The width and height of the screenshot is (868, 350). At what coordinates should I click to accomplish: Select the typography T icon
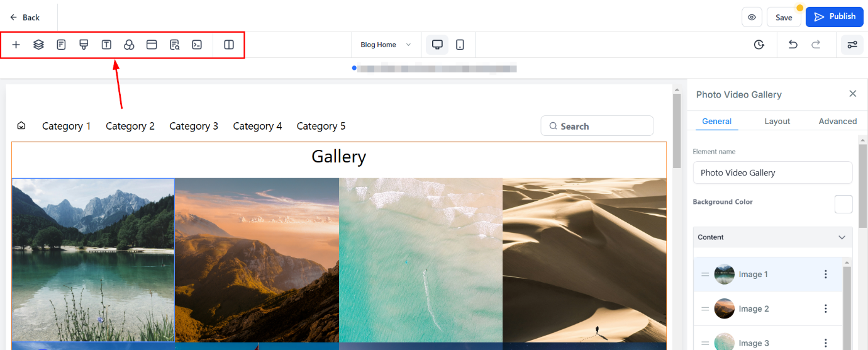[x=106, y=45]
